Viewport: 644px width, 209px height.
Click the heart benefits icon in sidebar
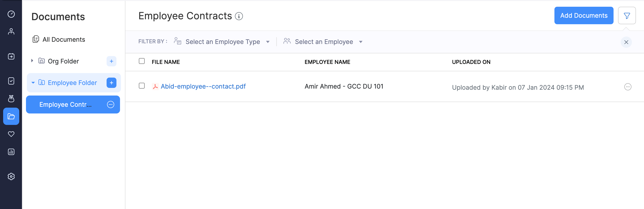[x=11, y=134]
